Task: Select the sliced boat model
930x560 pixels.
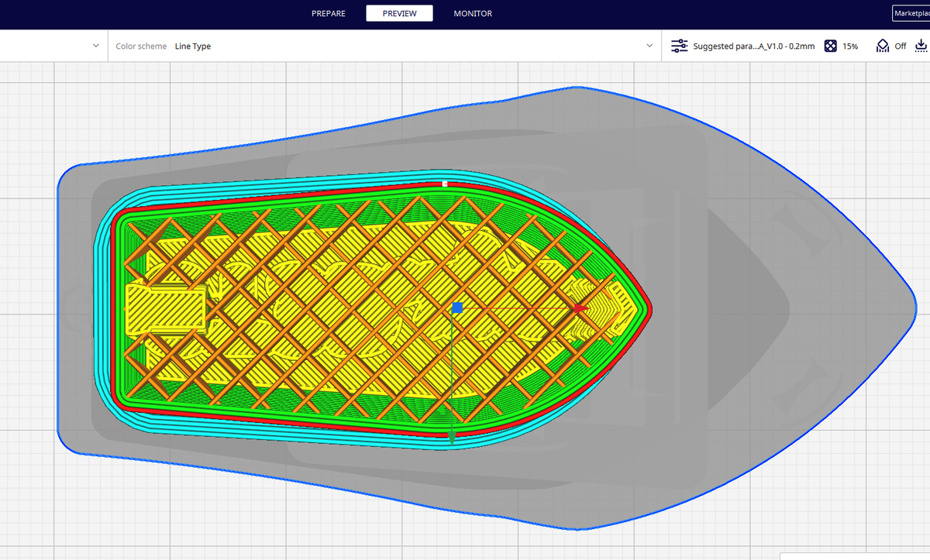Action: (310, 310)
